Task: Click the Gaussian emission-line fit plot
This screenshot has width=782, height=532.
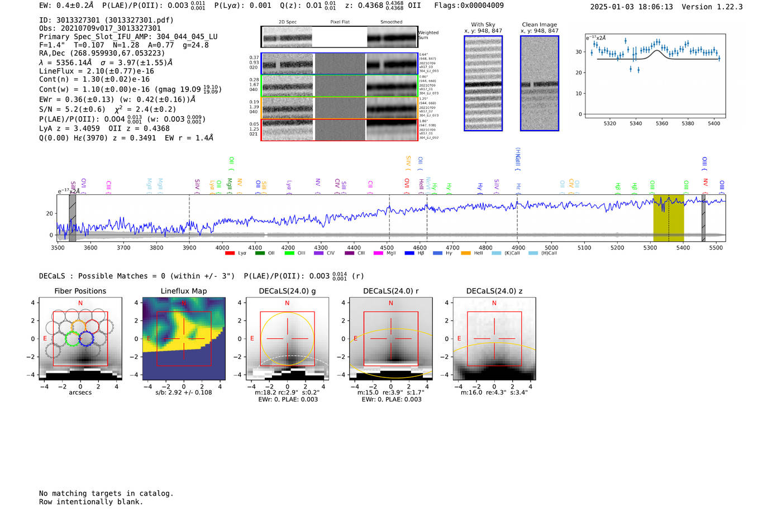Action: 655,76
